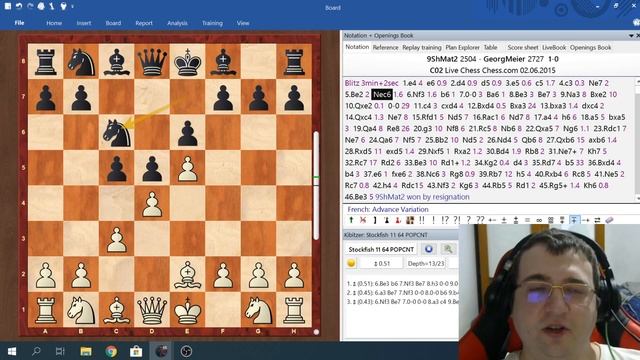Click the black pawn annotation icon

tap(387, 220)
